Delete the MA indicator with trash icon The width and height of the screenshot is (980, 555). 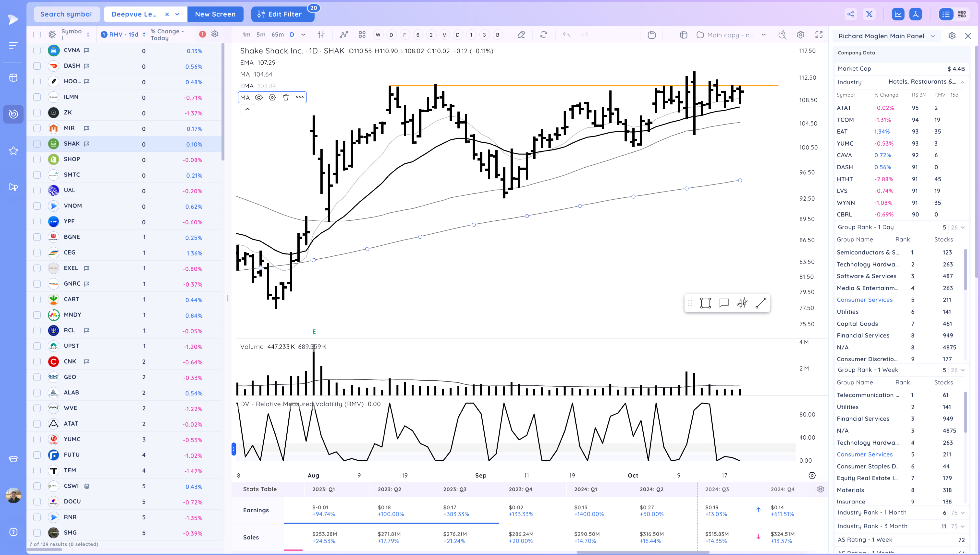[286, 98]
